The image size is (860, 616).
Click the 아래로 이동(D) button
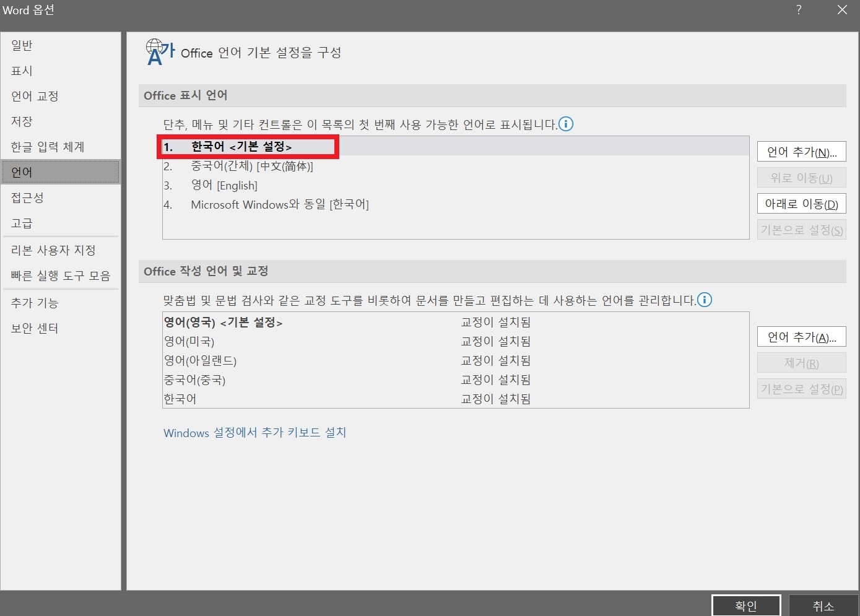(x=802, y=204)
